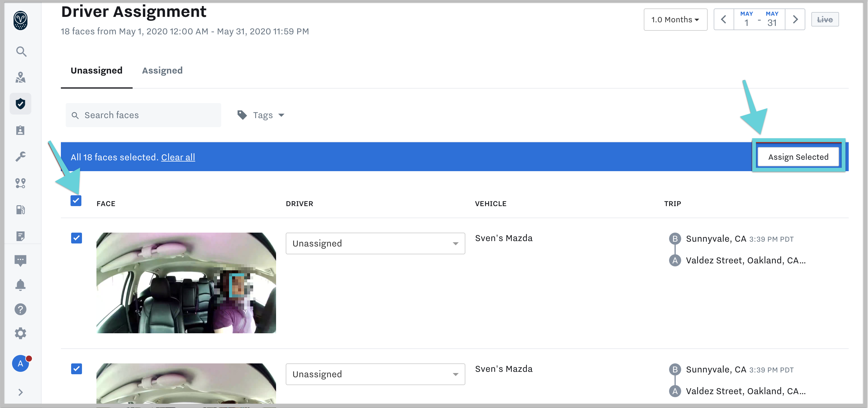868x408 pixels.
Task: Click Valdez Street, Oakland in first row
Action: [x=746, y=260]
